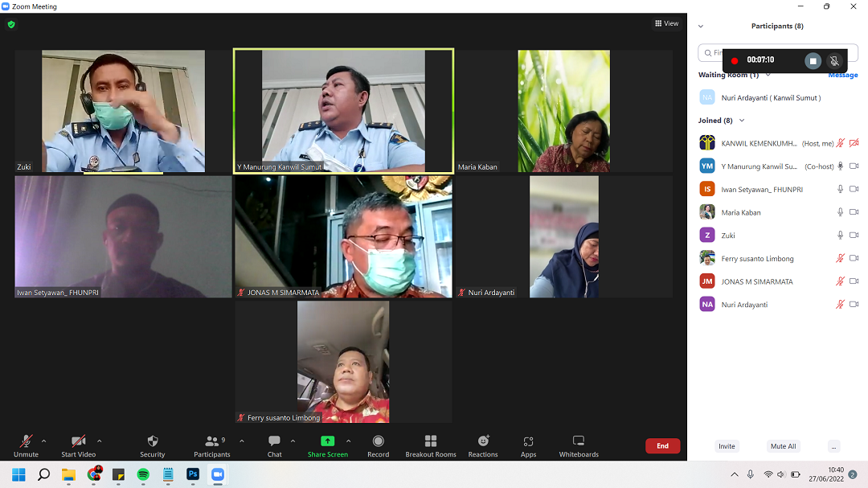Viewport: 868px width, 488px height.
Task: Open Whiteboards from the toolbar
Action: tap(579, 441)
